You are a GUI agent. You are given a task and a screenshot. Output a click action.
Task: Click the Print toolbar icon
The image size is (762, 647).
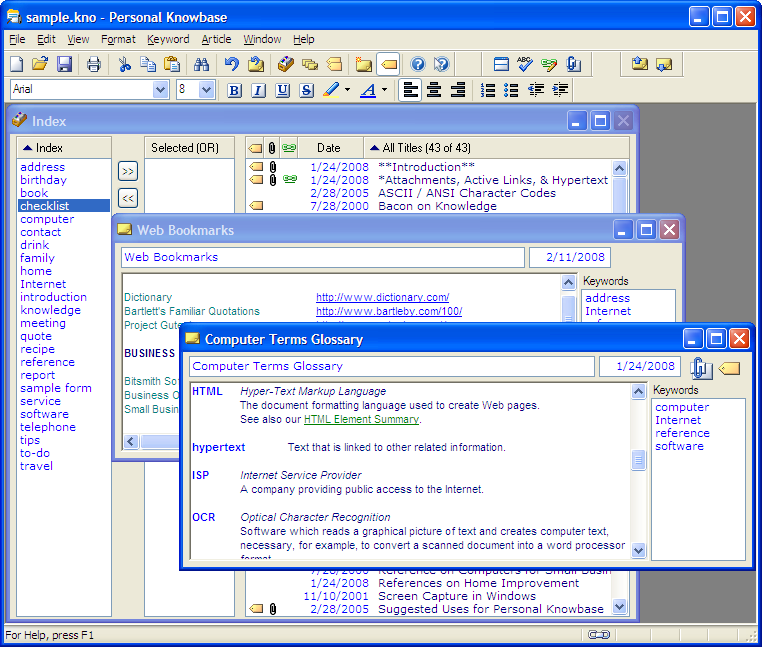coord(94,65)
